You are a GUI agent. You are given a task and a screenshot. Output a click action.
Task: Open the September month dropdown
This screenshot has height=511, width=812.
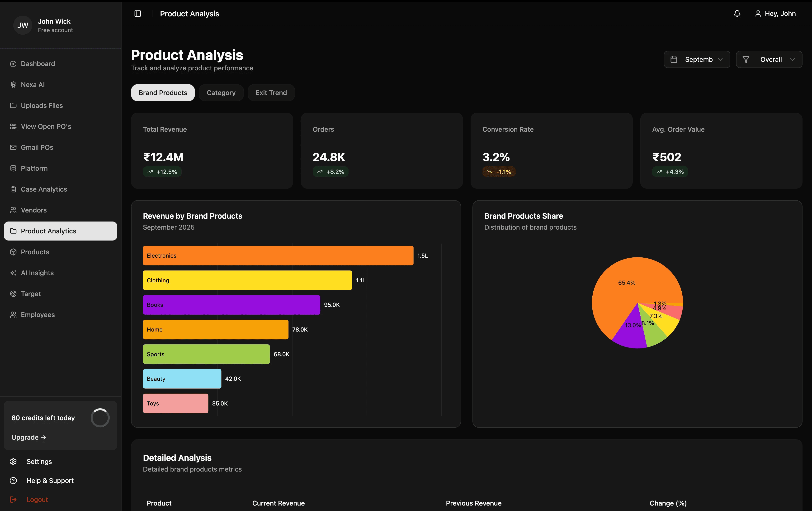697,59
